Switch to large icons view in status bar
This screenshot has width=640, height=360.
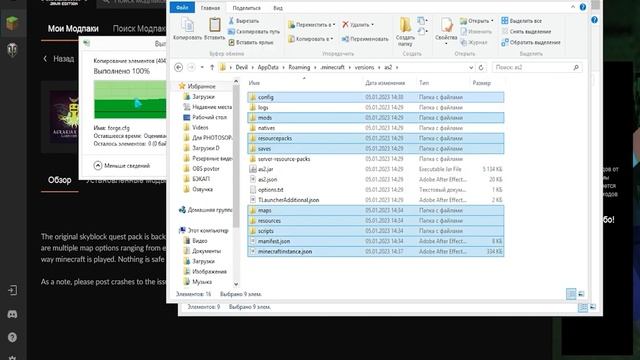coord(581,294)
